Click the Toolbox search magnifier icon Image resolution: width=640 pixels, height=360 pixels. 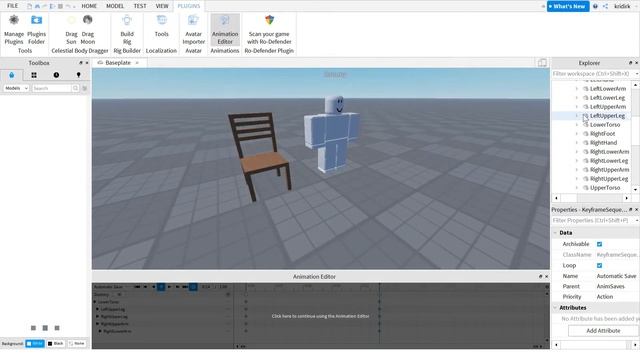pos(76,88)
